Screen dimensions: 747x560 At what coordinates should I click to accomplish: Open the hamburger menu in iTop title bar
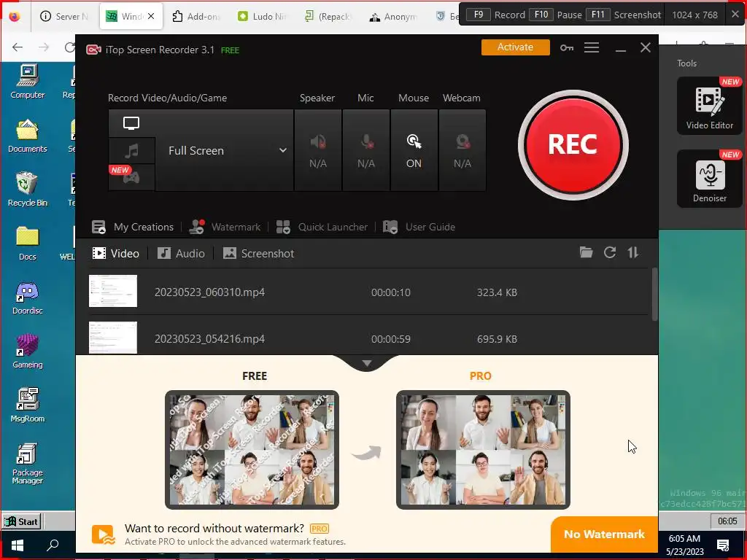[592, 47]
